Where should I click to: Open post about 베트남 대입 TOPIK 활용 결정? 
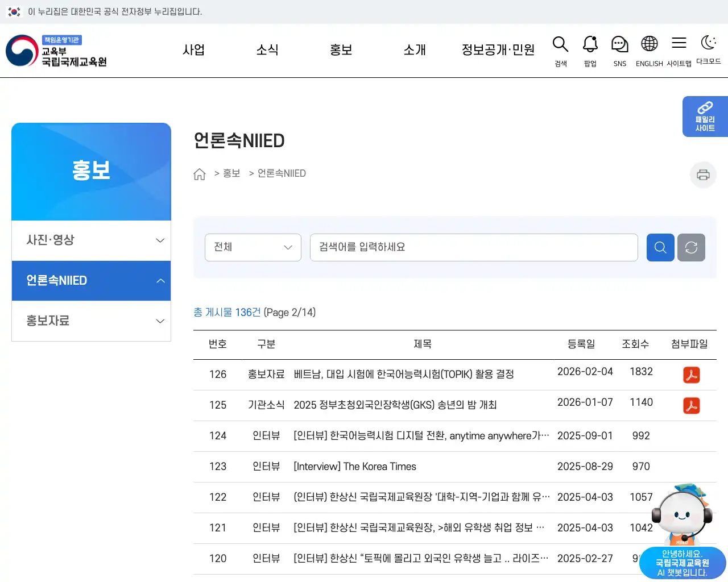[x=404, y=375]
